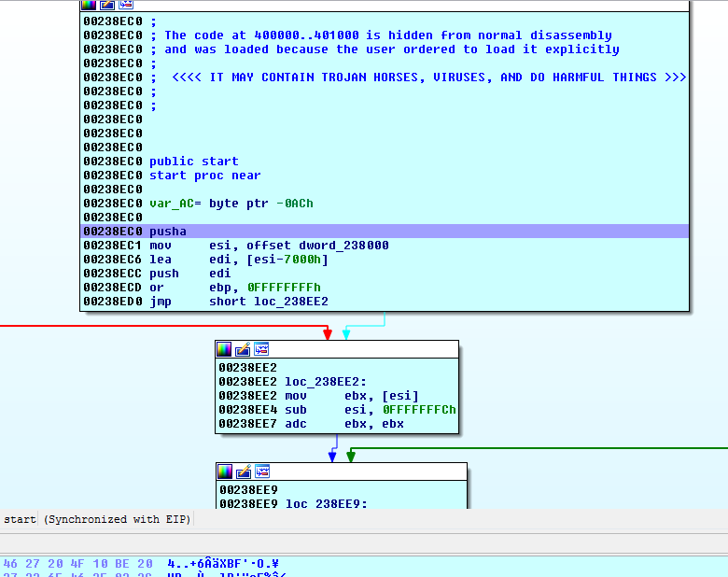
Task: Click the start (Synchronized with EIP) status label
Action: 97,519
